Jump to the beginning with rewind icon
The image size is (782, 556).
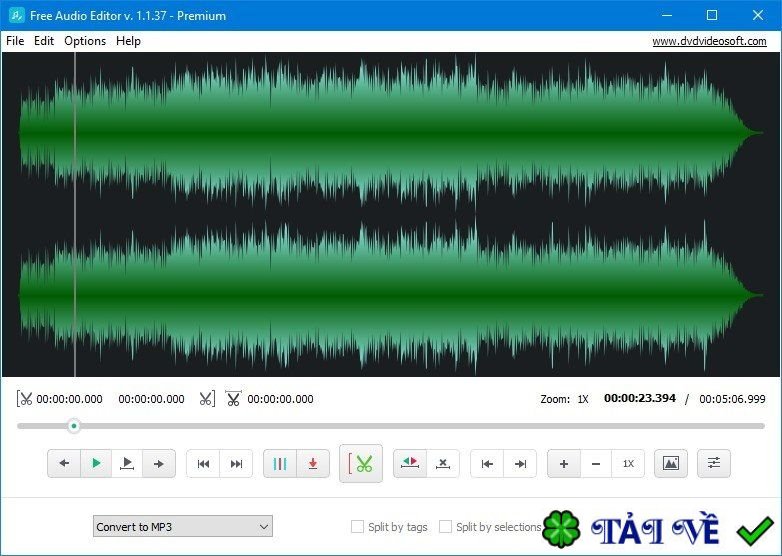pyautogui.click(x=203, y=463)
